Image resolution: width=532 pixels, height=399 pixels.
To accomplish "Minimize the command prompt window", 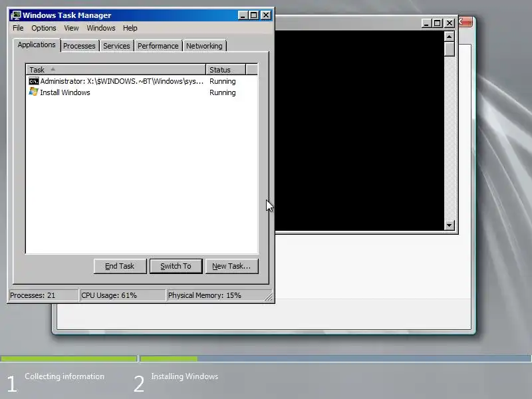I will coord(426,23).
